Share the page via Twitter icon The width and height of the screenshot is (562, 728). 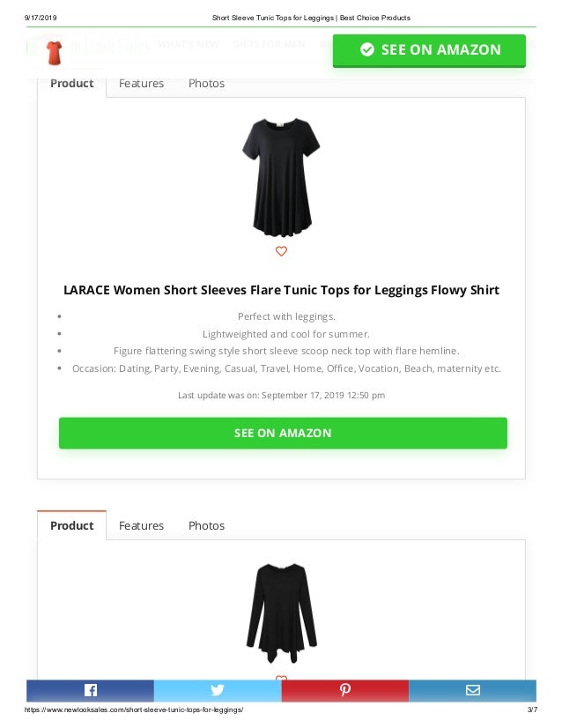click(218, 690)
